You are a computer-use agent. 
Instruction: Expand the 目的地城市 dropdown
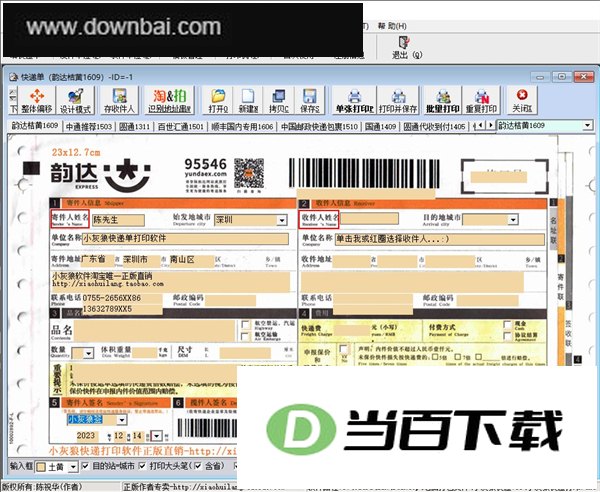click(513, 220)
